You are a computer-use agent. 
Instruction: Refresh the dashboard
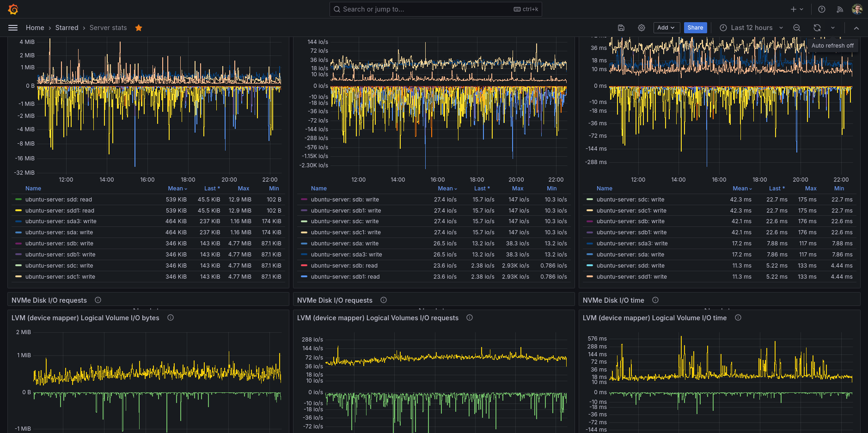point(817,28)
